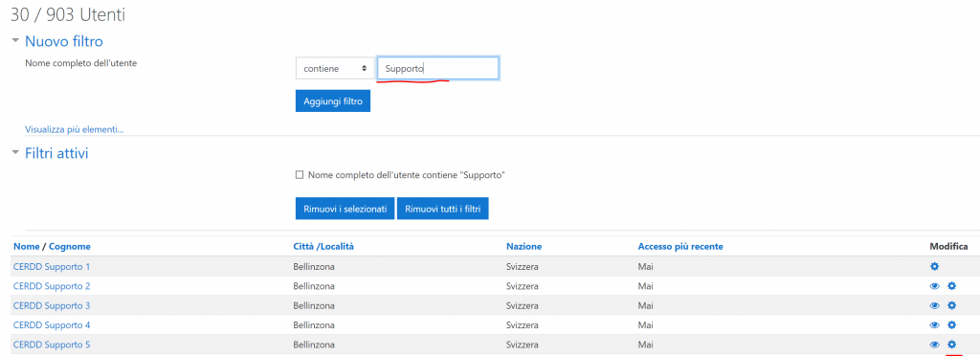Edit CERDD Supporto 3 via gear icon
The height and width of the screenshot is (356, 980).
point(952,305)
